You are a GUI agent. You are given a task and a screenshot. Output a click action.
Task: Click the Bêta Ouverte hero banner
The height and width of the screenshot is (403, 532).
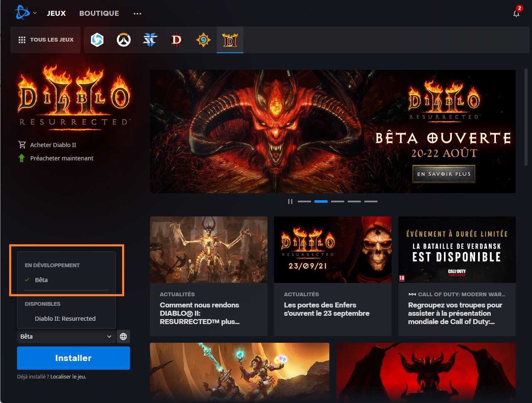pos(333,131)
